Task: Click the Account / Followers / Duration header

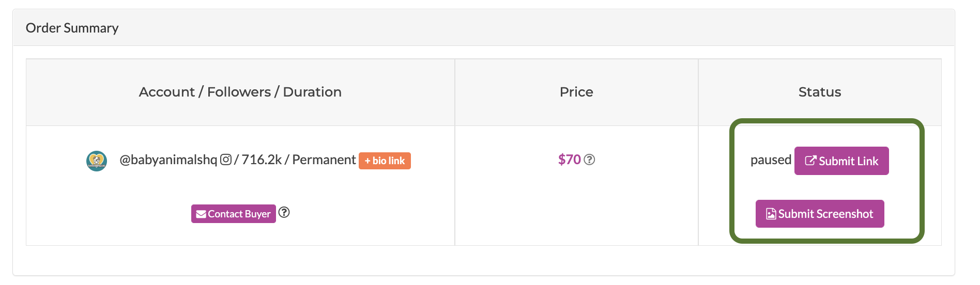Action: click(240, 92)
